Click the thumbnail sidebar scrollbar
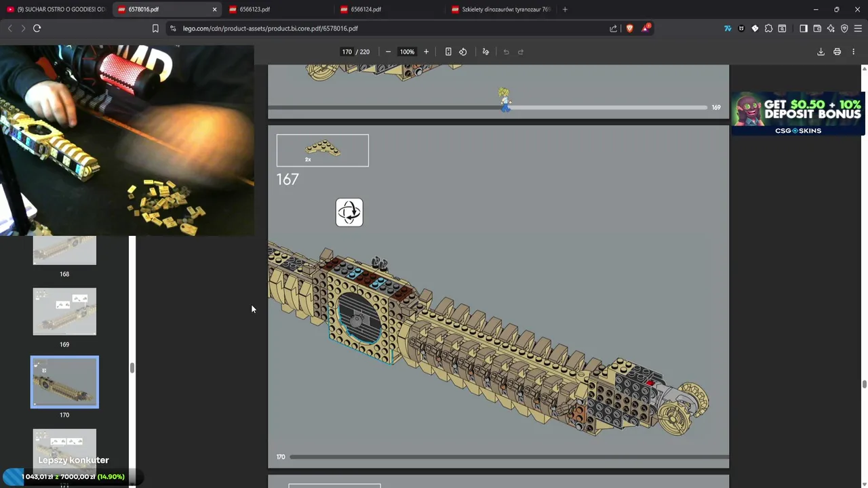This screenshot has height=488, width=868. coord(132,369)
